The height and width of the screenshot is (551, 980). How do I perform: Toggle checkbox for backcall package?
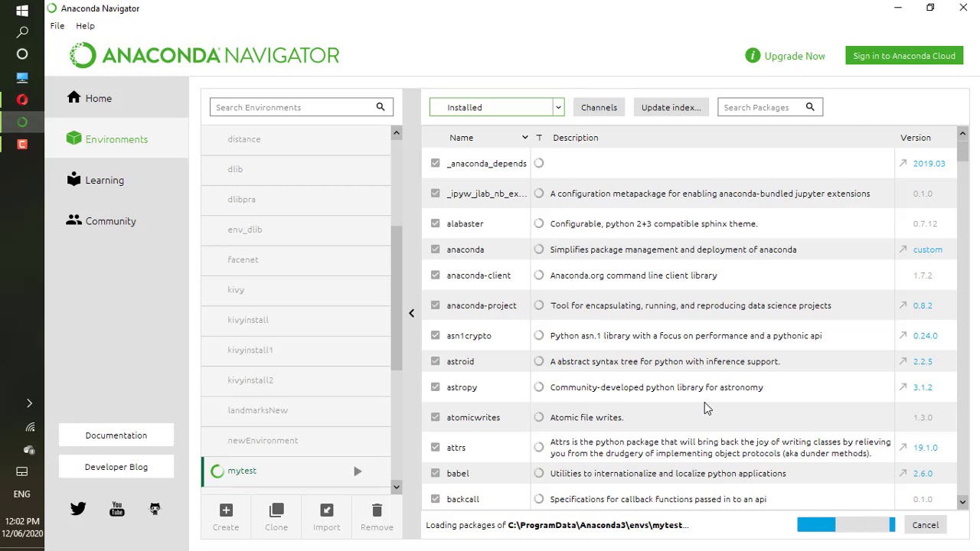(436, 499)
